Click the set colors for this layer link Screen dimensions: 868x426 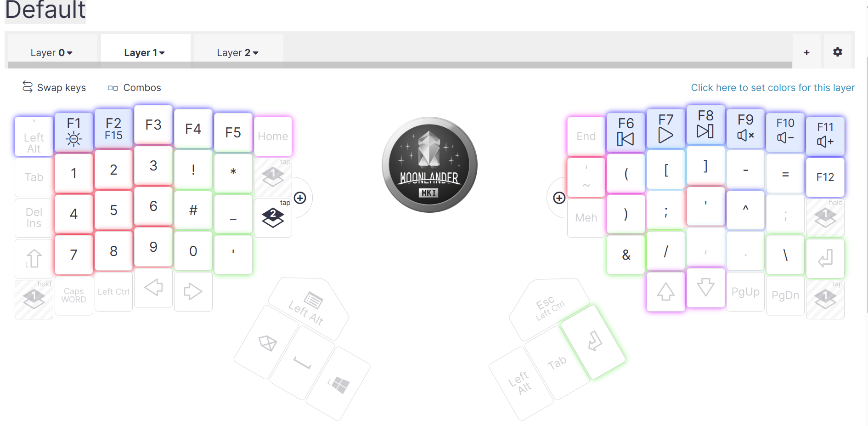772,87
